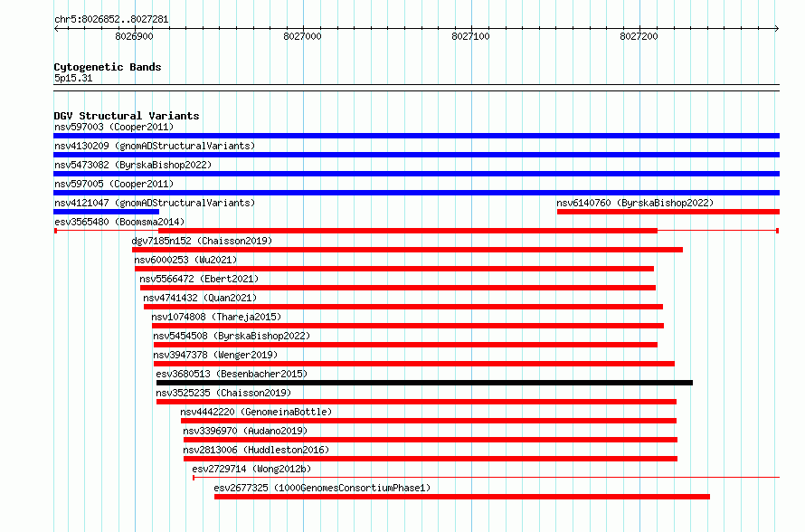Click the red bar under nsv5454508

pyautogui.click(x=405, y=345)
